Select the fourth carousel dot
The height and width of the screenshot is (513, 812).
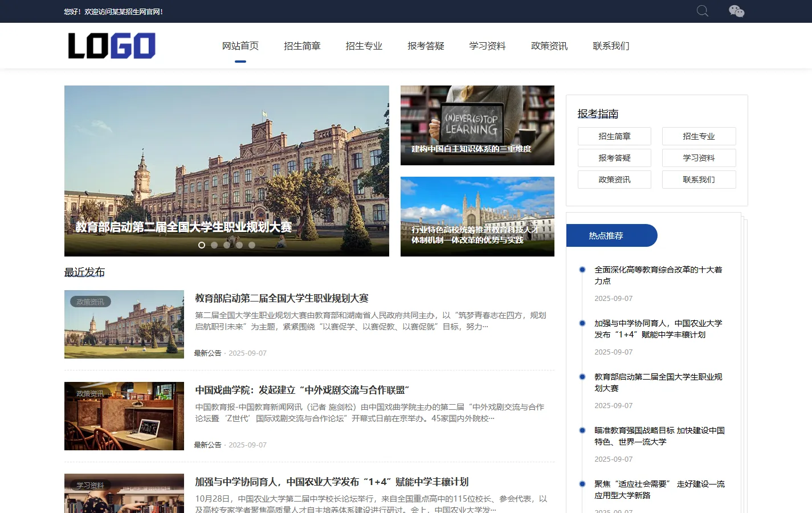click(239, 245)
